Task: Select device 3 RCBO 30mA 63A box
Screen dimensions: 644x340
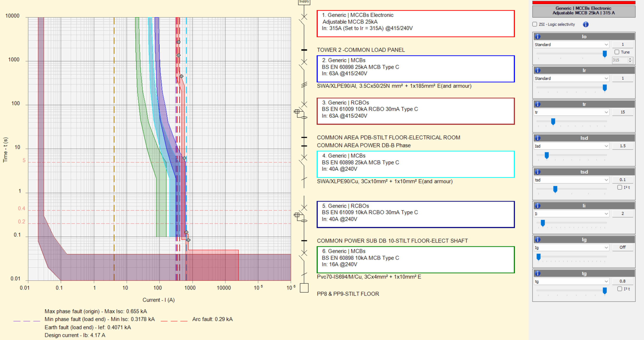Action: (415, 111)
